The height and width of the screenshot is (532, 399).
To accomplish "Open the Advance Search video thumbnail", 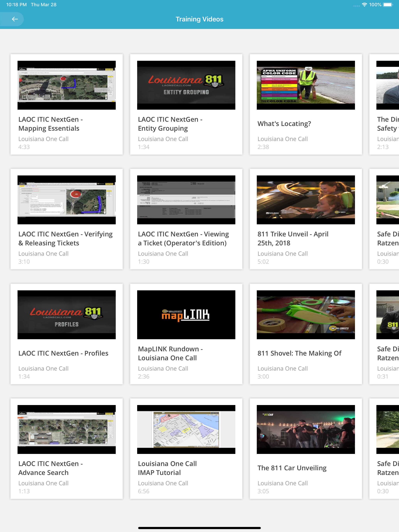I will click(66, 429).
